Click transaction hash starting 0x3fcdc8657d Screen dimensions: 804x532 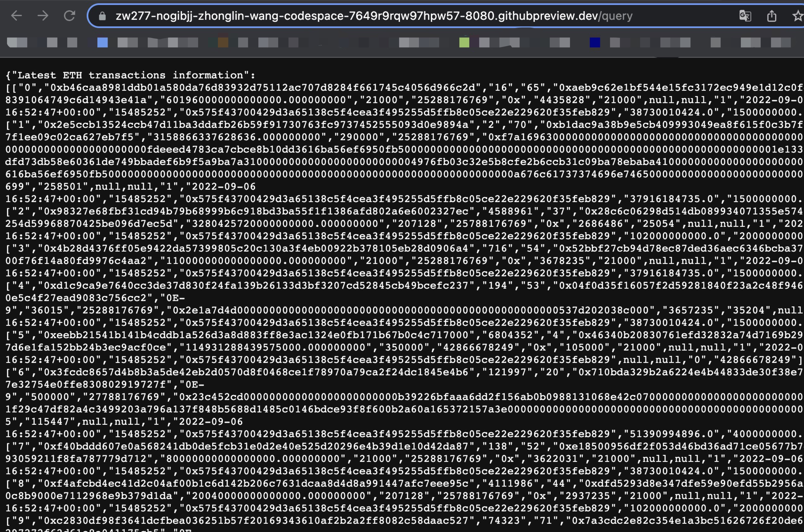(x=256, y=372)
